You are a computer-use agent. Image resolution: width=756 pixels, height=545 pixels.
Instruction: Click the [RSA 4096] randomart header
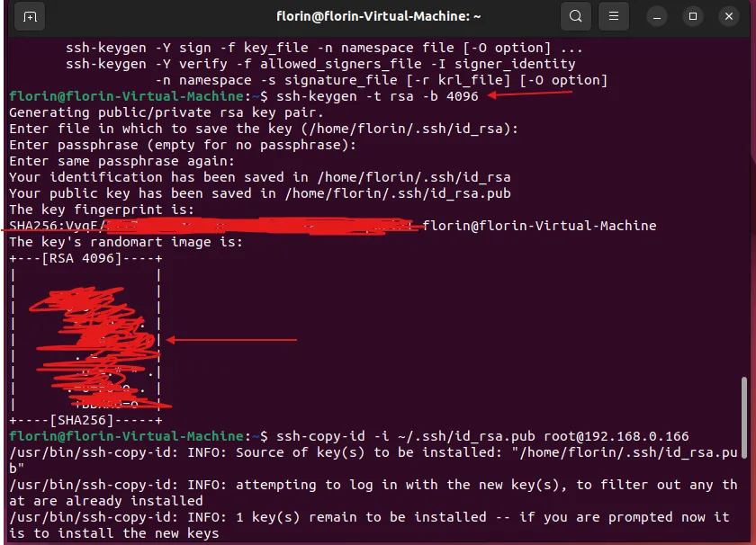[85, 258]
